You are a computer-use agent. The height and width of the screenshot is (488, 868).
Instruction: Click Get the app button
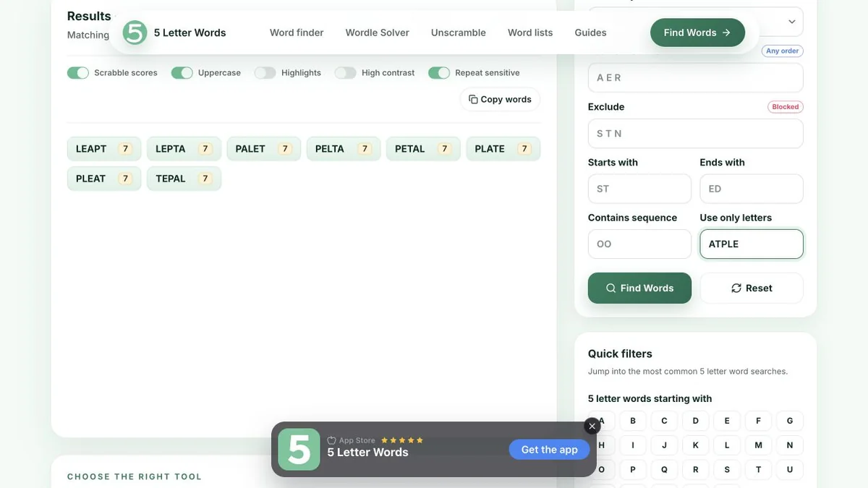click(x=550, y=450)
